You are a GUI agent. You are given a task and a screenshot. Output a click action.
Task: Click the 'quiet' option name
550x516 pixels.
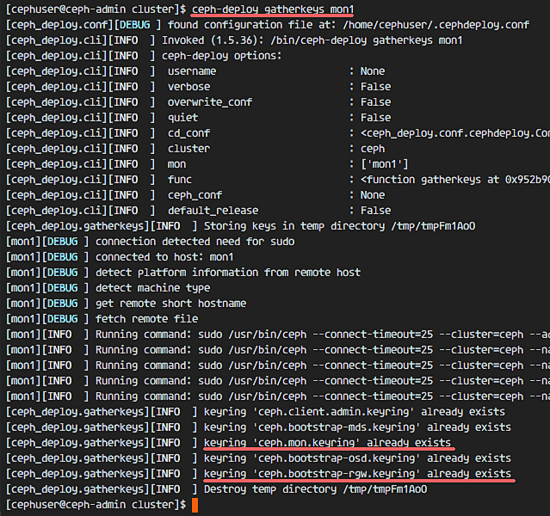pos(183,118)
